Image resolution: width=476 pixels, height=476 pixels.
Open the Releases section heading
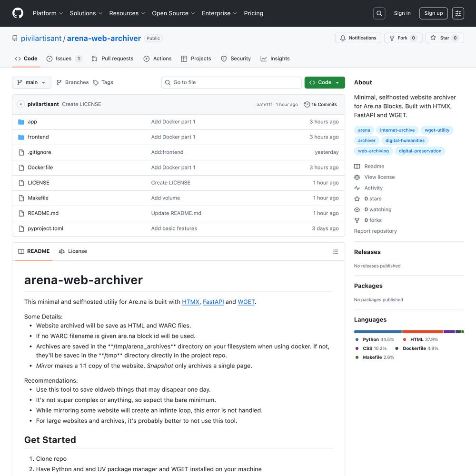(x=367, y=252)
